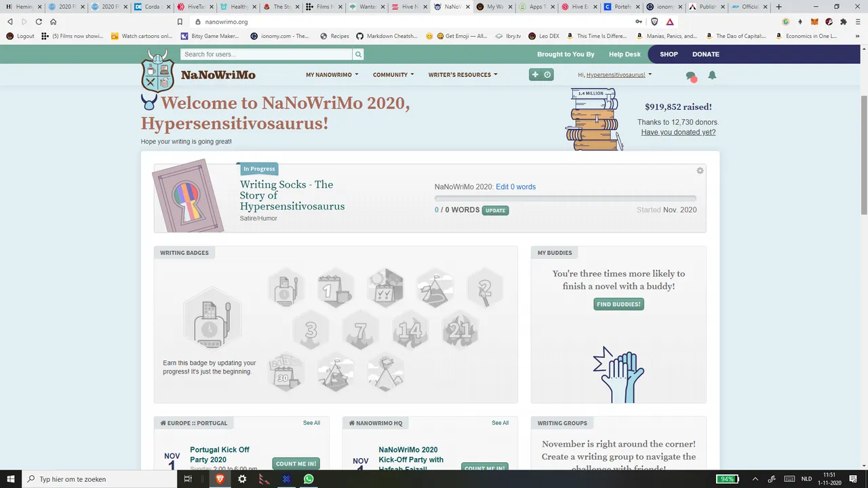Open the Leo DEX bookmark

tap(542, 36)
